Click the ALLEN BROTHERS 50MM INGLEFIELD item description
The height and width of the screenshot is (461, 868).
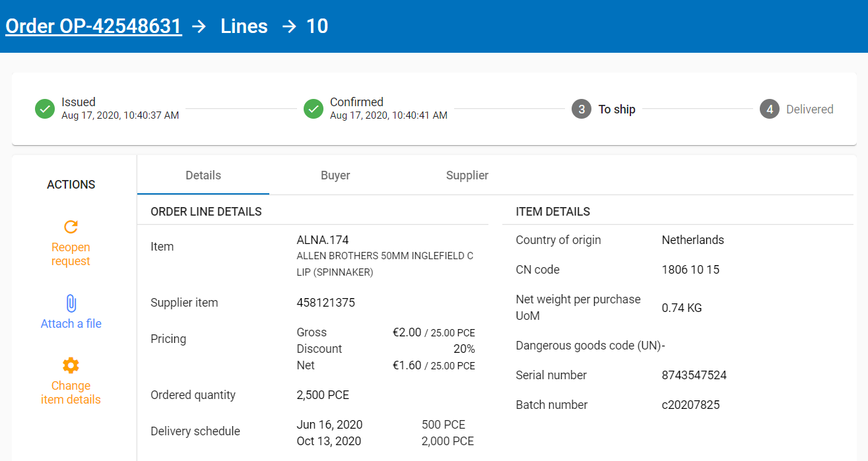[385, 264]
